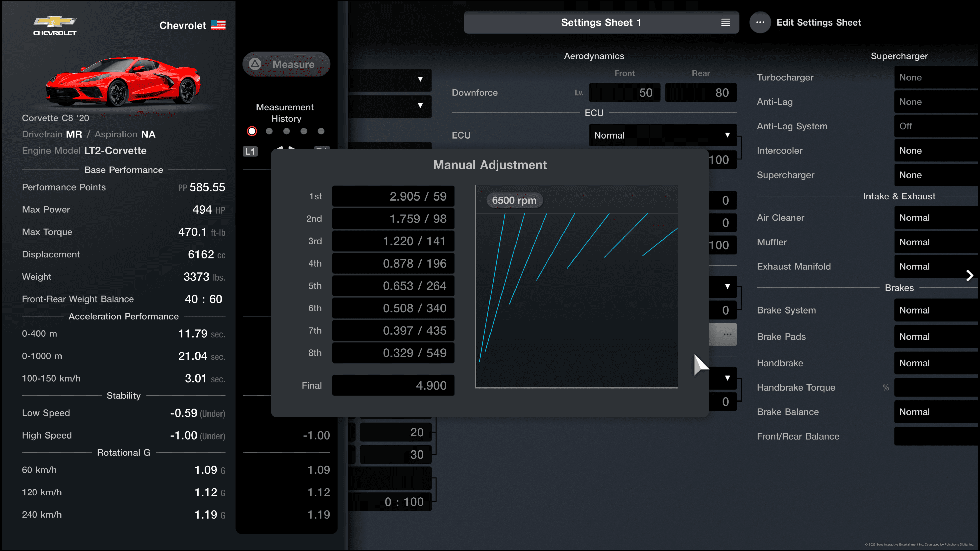This screenshot has width=980, height=551.
Task: Click the Max Torque 470.1 ft-lb value
Action: [x=202, y=232]
